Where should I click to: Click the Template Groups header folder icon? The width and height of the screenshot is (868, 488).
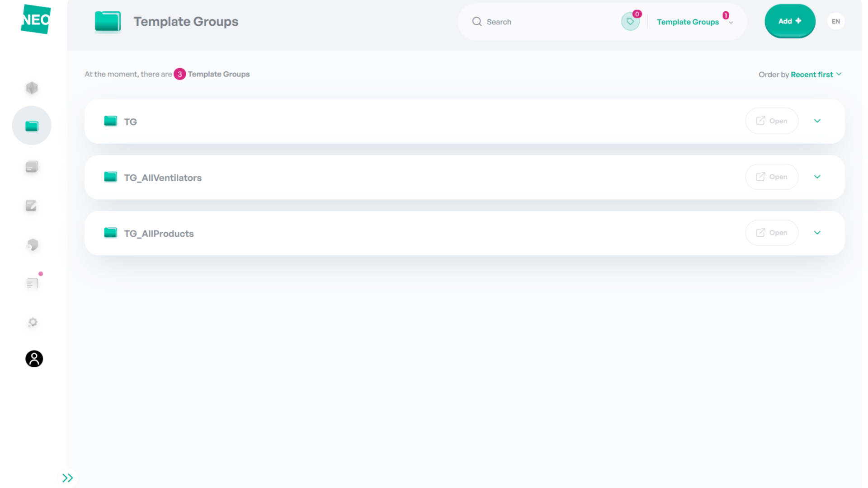pos(108,21)
